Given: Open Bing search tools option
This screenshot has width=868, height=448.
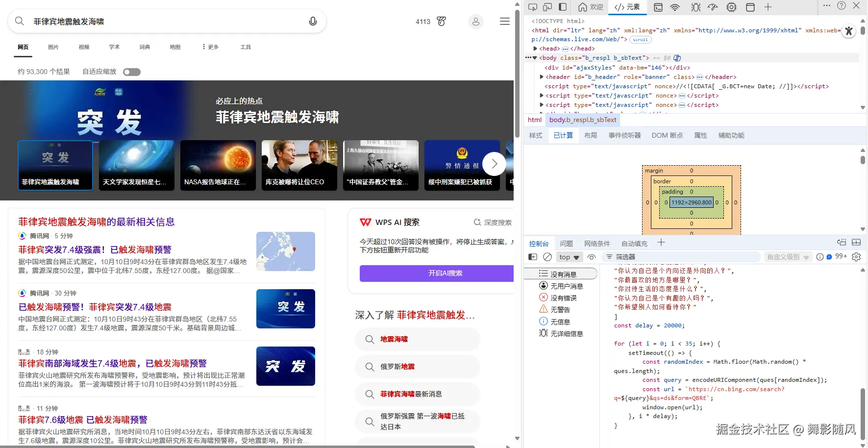Looking at the screenshot, I should point(246,47).
